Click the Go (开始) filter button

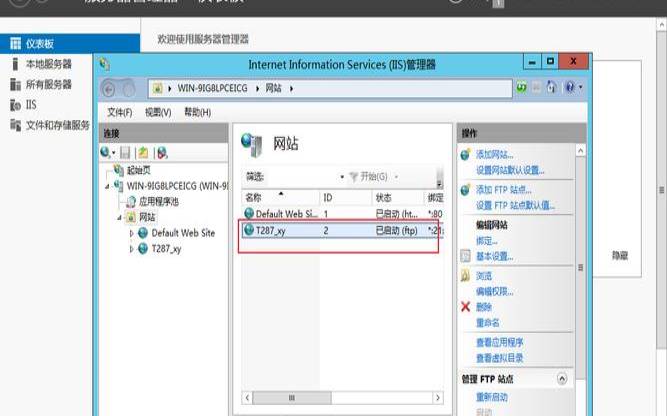(x=369, y=177)
